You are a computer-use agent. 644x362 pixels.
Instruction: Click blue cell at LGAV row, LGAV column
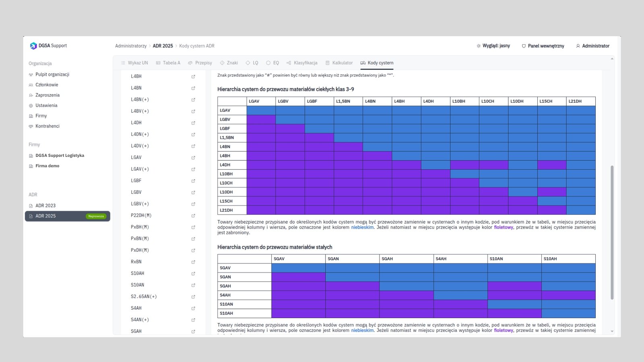[x=261, y=110]
